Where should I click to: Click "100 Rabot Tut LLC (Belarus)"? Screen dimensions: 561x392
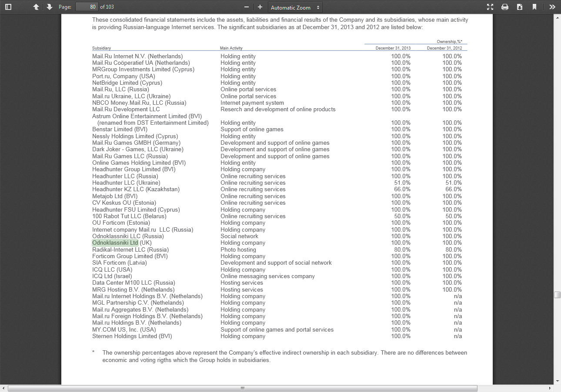[x=129, y=216]
